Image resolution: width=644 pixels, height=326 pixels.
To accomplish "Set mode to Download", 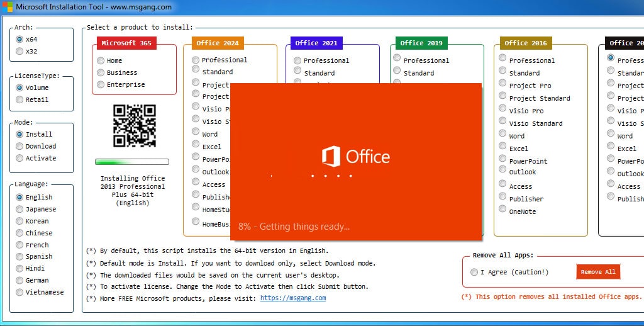I will (19, 147).
